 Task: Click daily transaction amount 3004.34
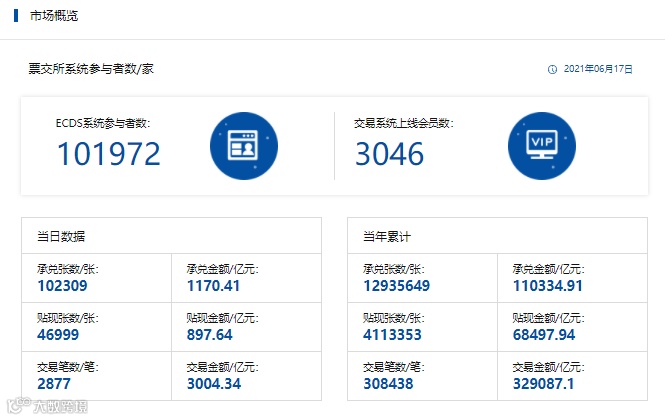click(x=214, y=384)
